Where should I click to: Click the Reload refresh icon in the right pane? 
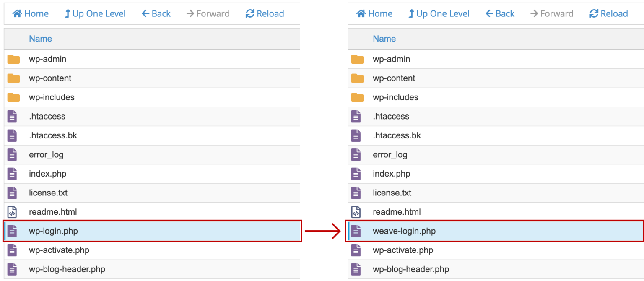click(593, 13)
